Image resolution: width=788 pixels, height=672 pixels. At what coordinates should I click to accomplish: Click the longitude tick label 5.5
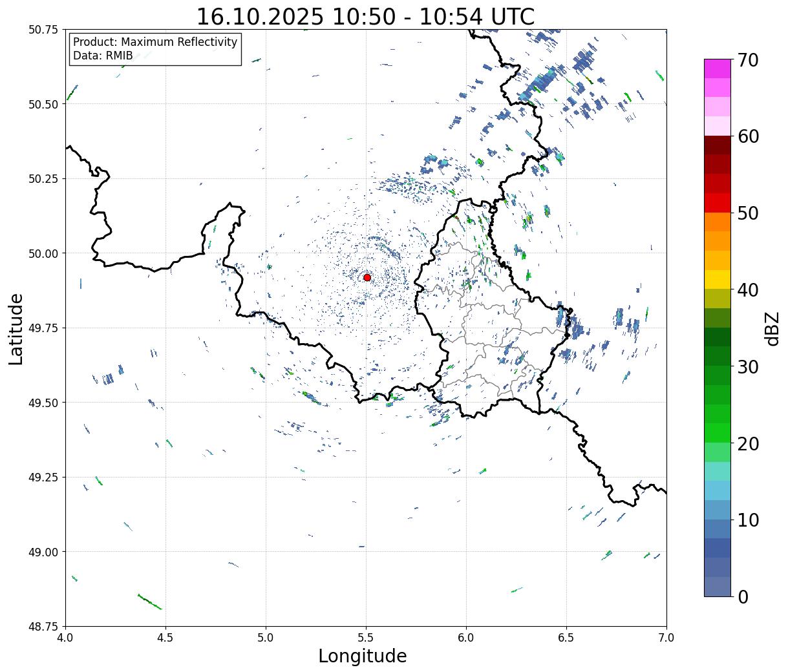point(366,638)
